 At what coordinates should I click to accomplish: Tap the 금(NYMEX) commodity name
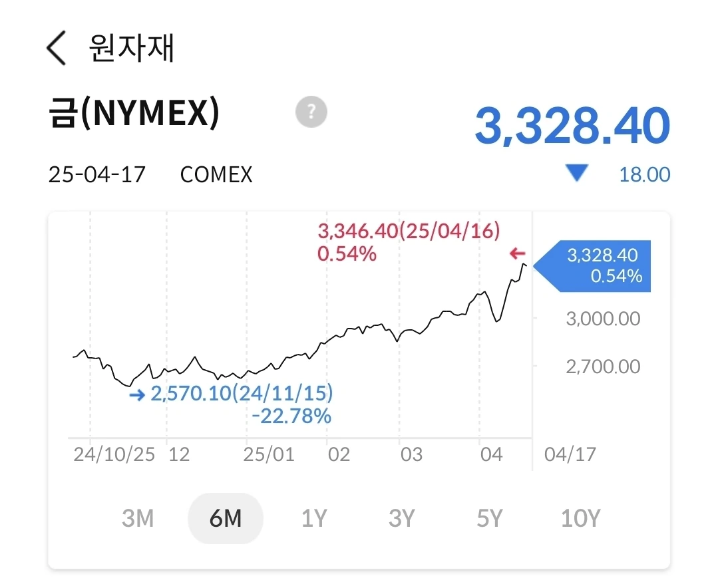tap(134, 114)
